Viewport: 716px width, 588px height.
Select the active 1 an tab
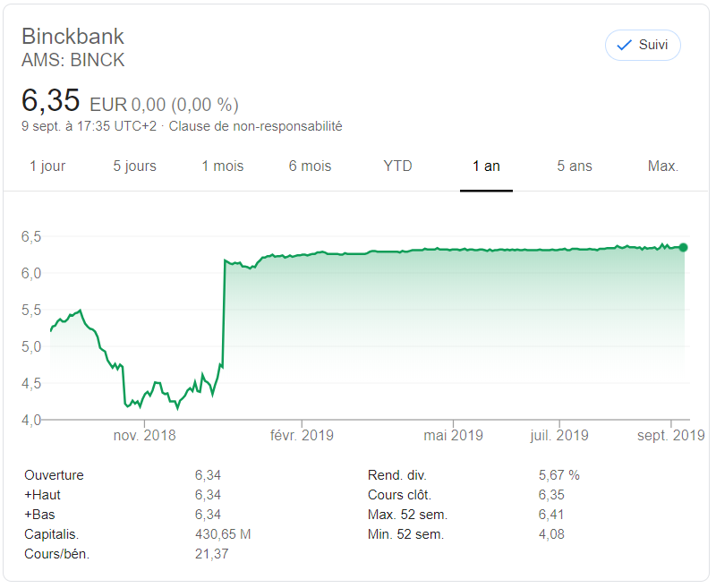[x=486, y=166]
